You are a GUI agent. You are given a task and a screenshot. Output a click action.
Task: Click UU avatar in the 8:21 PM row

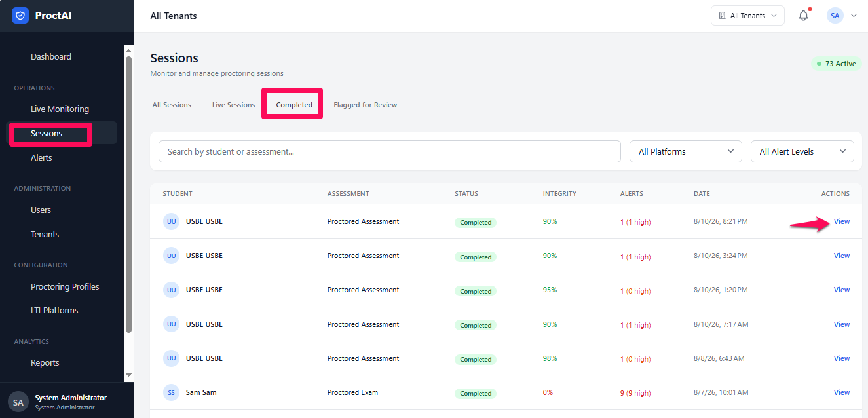(x=171, y=221)
